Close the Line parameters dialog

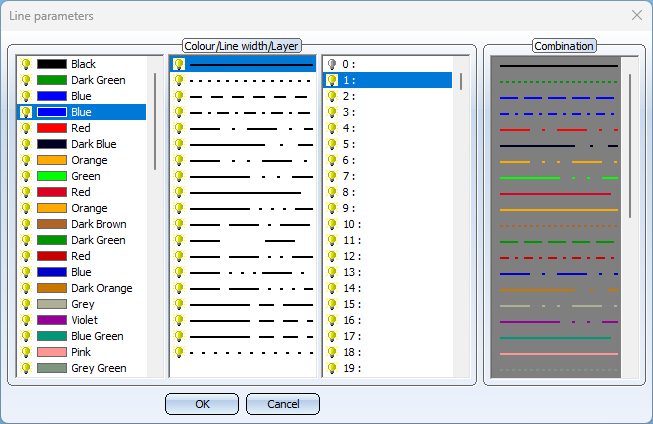click(637, 15)
